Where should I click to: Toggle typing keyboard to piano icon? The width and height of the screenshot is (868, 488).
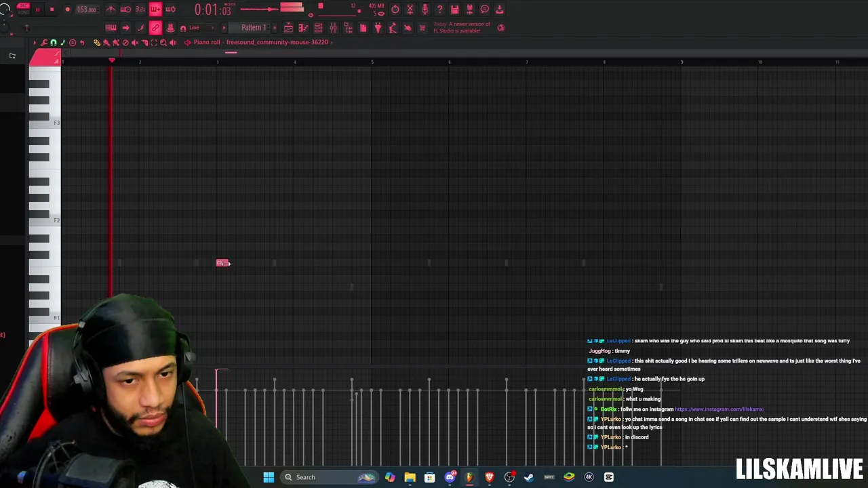(111, 28)
